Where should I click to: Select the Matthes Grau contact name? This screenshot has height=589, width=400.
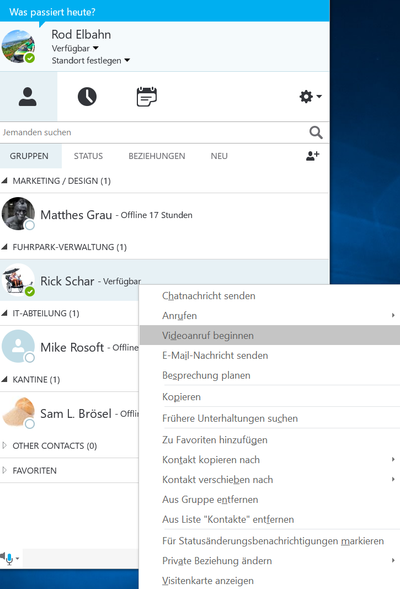click(76, 215)
